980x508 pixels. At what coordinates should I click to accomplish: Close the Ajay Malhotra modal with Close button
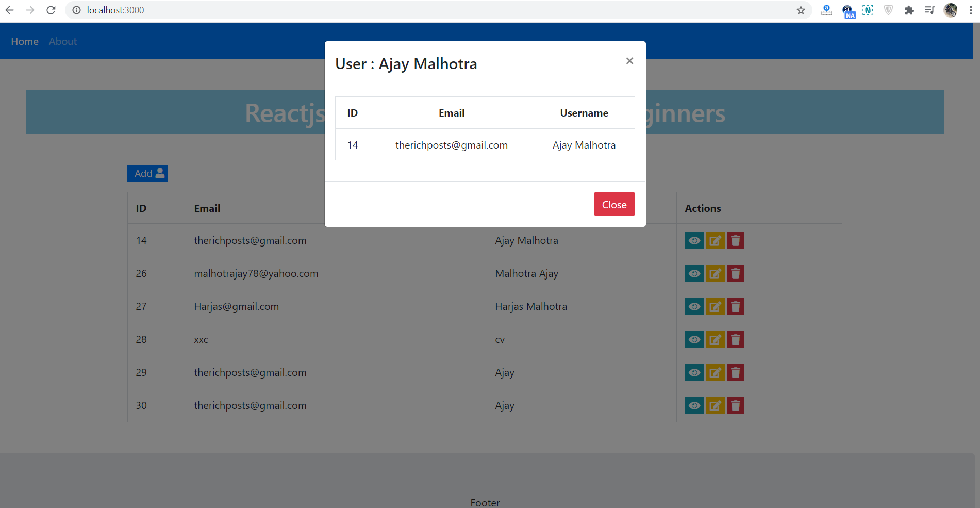[x=614, y=204]
